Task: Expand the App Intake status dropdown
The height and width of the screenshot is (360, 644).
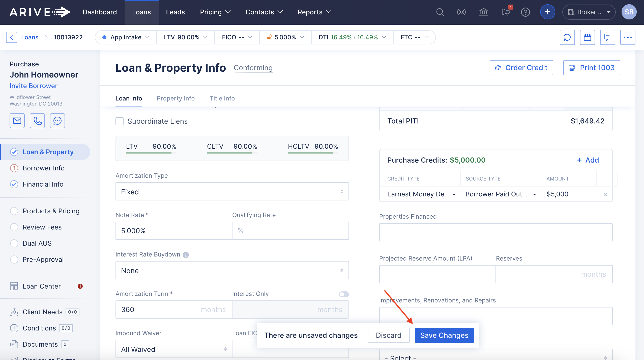Action: point(126,37)
